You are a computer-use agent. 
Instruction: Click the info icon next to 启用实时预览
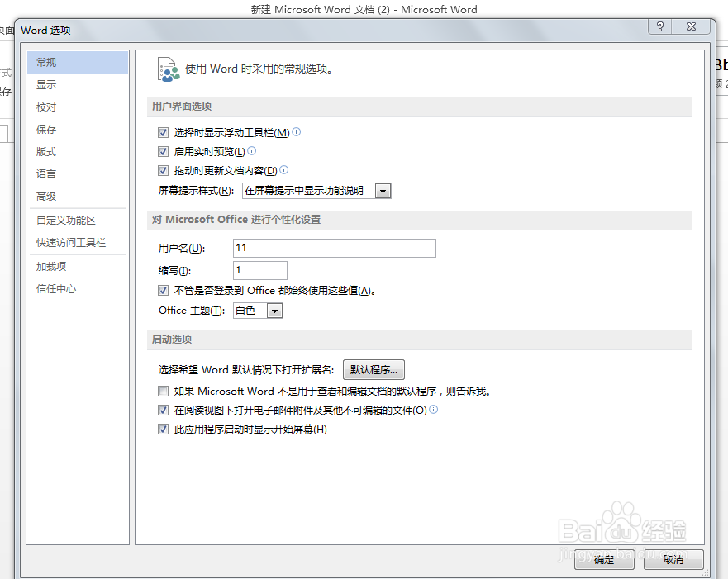tap(251, 152)
